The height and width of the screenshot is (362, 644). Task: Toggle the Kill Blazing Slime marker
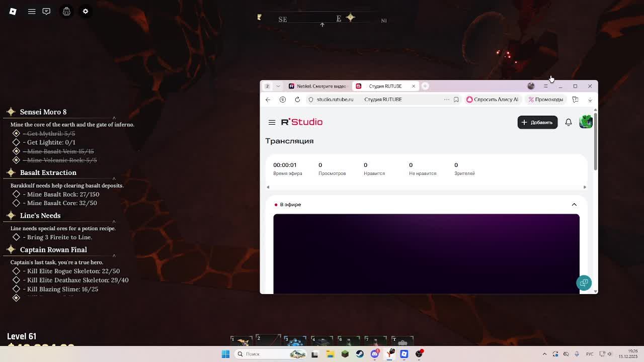[x=16, y=289]
